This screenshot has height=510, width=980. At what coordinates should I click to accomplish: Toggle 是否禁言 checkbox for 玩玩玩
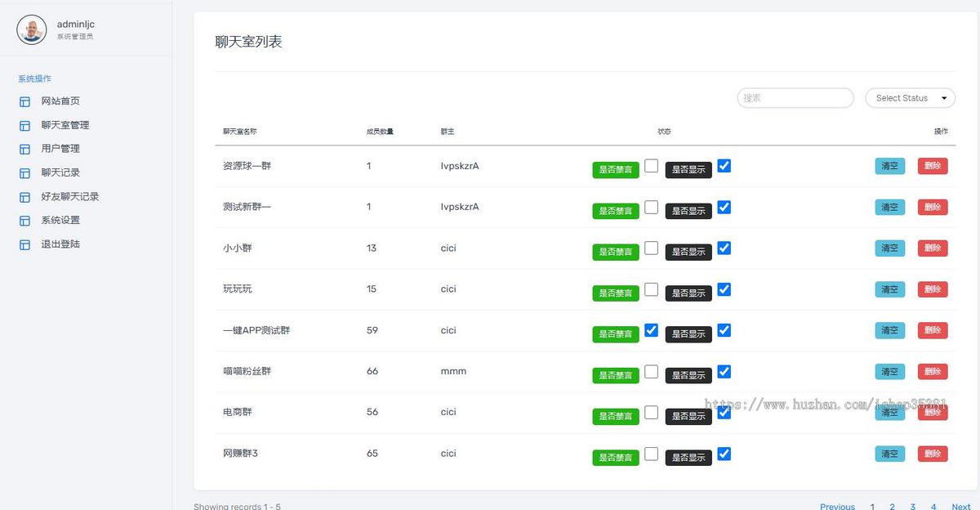click(651, 289)
